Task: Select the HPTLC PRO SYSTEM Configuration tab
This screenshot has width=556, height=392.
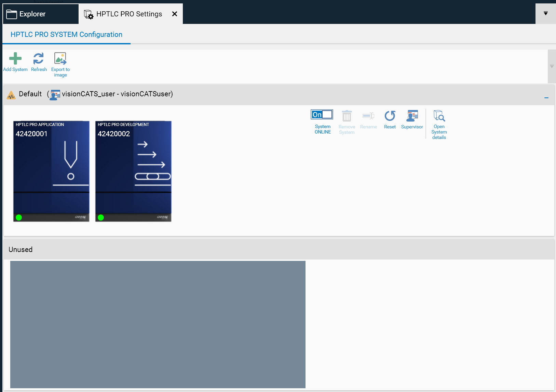Action: pos(66,34)
